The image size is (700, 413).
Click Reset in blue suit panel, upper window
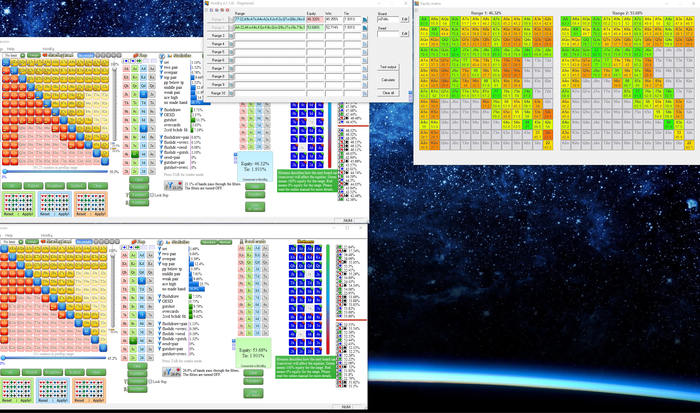pos(45,214)
